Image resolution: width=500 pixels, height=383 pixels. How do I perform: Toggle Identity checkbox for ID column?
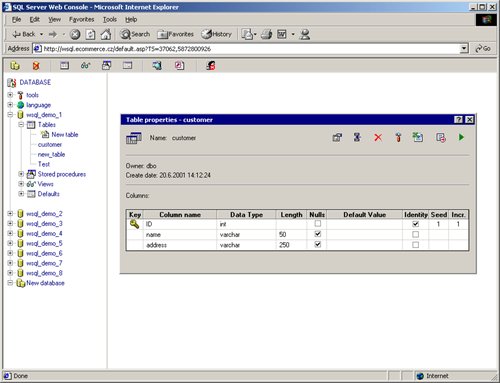pyautogui.click(x=415, y=224)
